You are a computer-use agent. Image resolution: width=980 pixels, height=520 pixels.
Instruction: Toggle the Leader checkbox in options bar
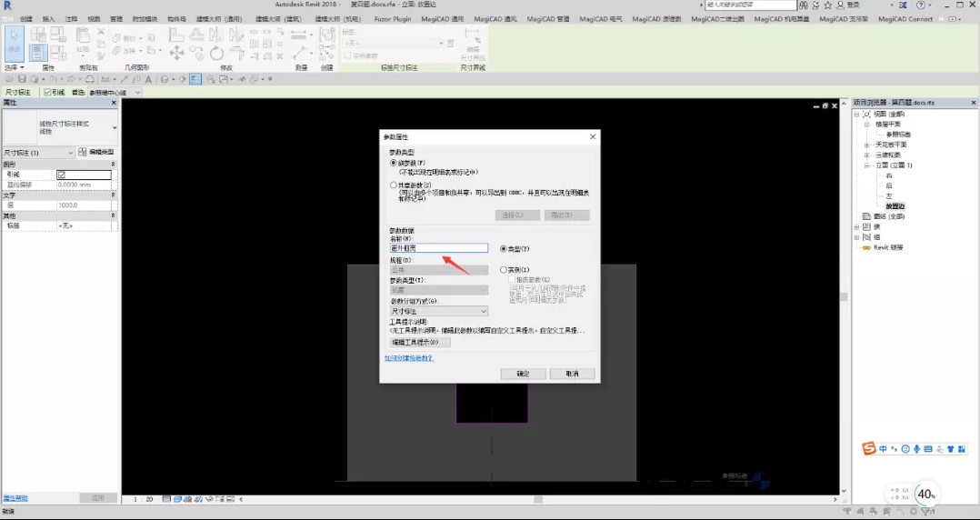pyautogui.click(x=47, y=92)
